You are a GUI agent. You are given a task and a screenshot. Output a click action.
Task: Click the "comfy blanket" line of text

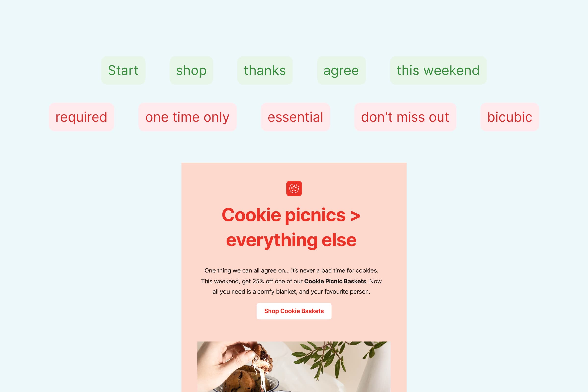click(291, 292)
